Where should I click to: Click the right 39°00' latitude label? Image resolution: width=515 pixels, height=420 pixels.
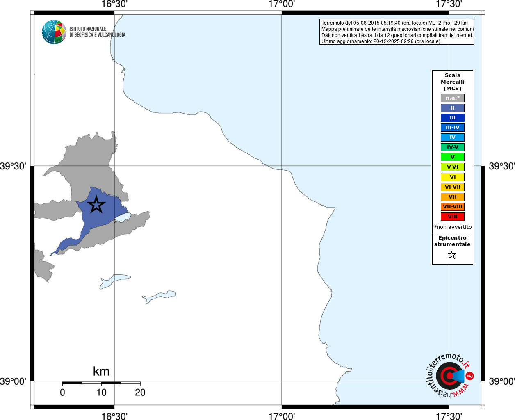pos(502,381)
